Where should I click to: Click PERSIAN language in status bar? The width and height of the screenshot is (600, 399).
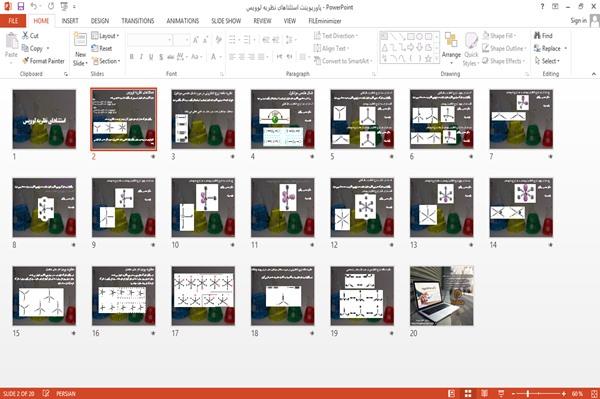[x=66, y=394]
